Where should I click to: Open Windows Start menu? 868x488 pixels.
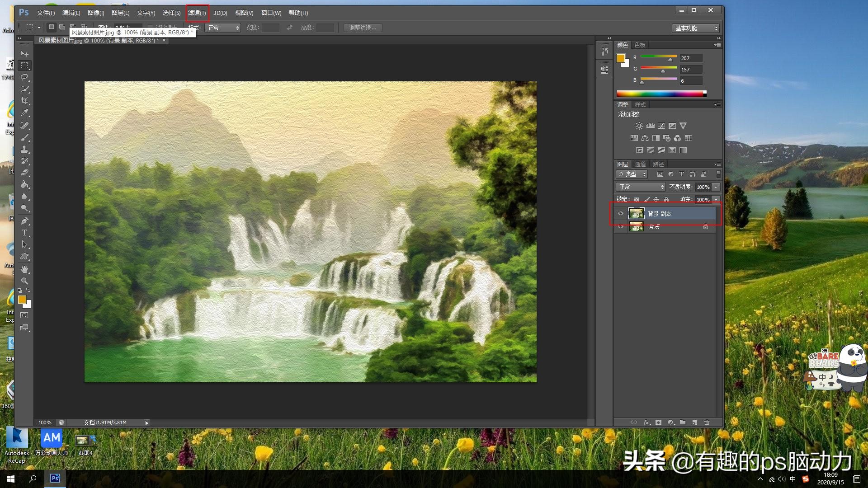(x=11, y=479)
